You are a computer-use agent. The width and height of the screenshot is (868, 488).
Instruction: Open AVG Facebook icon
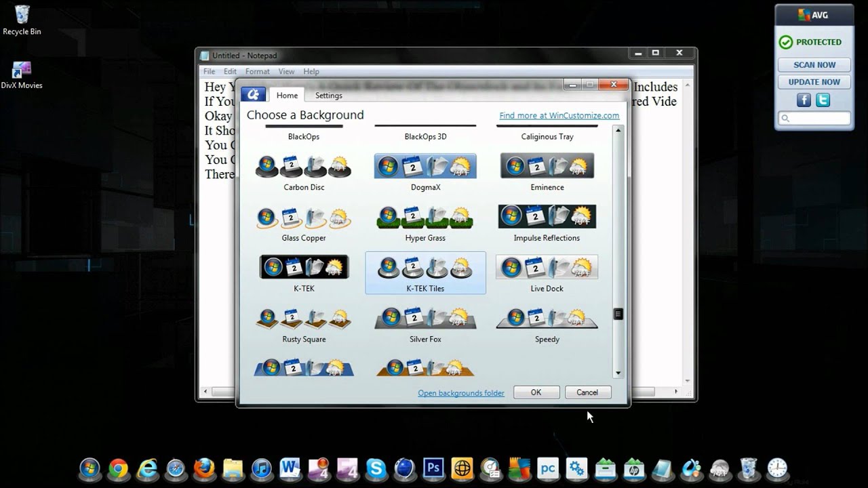click(804, 100)
